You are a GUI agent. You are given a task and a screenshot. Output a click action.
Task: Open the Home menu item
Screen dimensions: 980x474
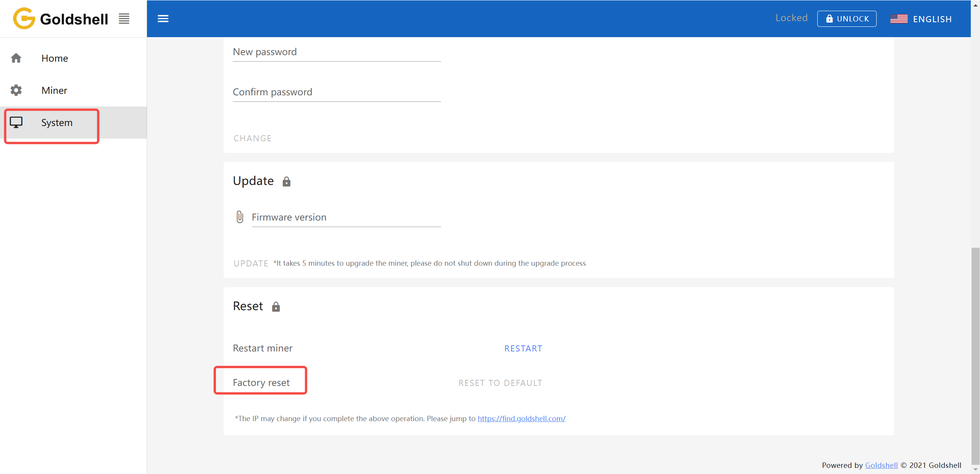click(x=55, y=58)
